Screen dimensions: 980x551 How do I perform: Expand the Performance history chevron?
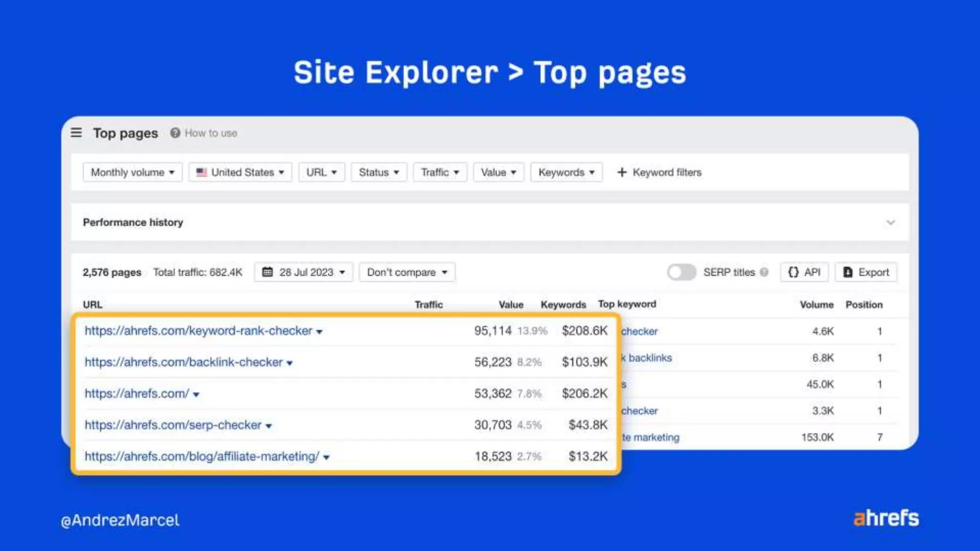[891, 222]
